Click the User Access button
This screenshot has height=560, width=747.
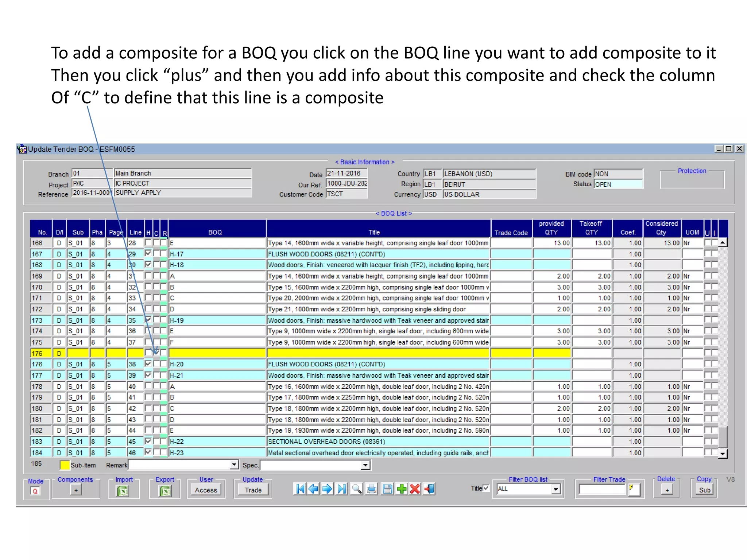point(206,490)
